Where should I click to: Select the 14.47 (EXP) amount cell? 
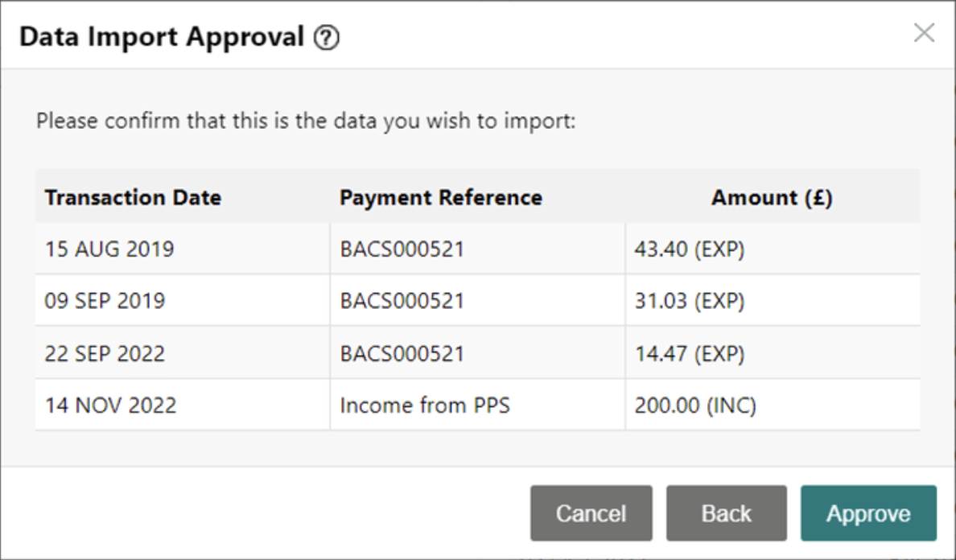(773, 353)
